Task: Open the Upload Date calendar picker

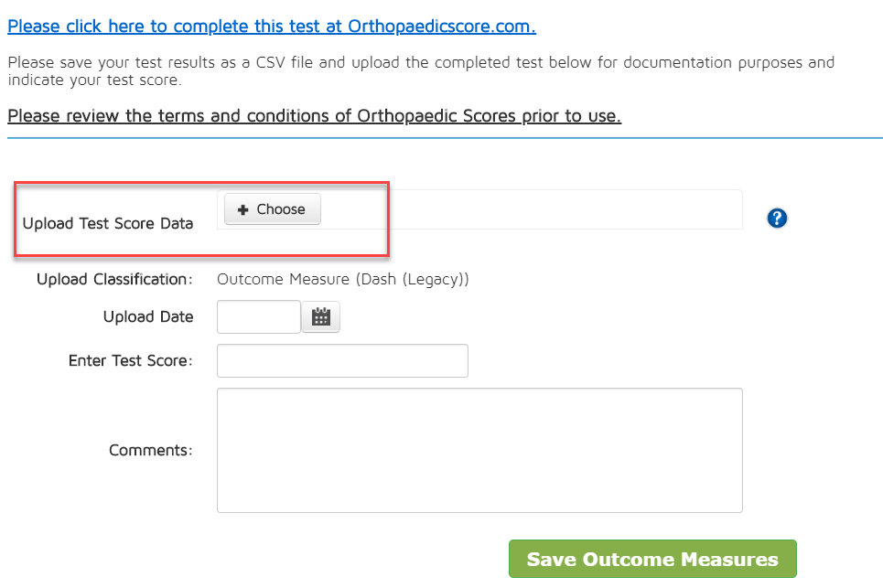Action: pos(320,317)
